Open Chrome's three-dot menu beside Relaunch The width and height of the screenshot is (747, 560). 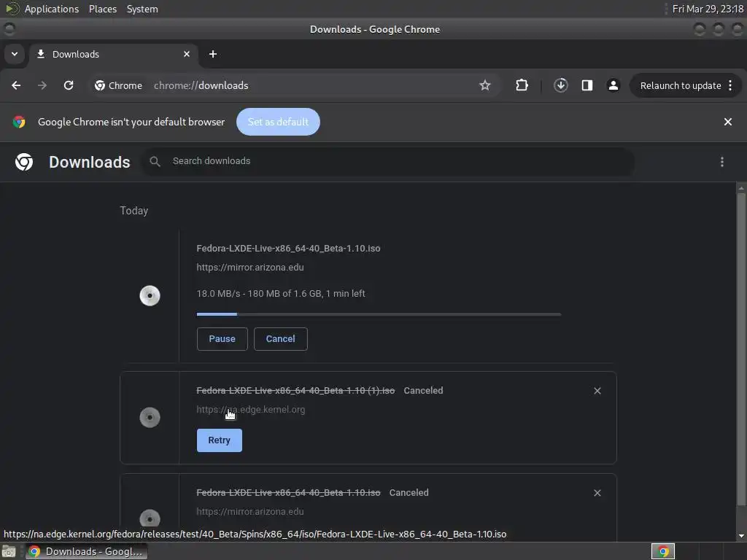tap(730, 85)
